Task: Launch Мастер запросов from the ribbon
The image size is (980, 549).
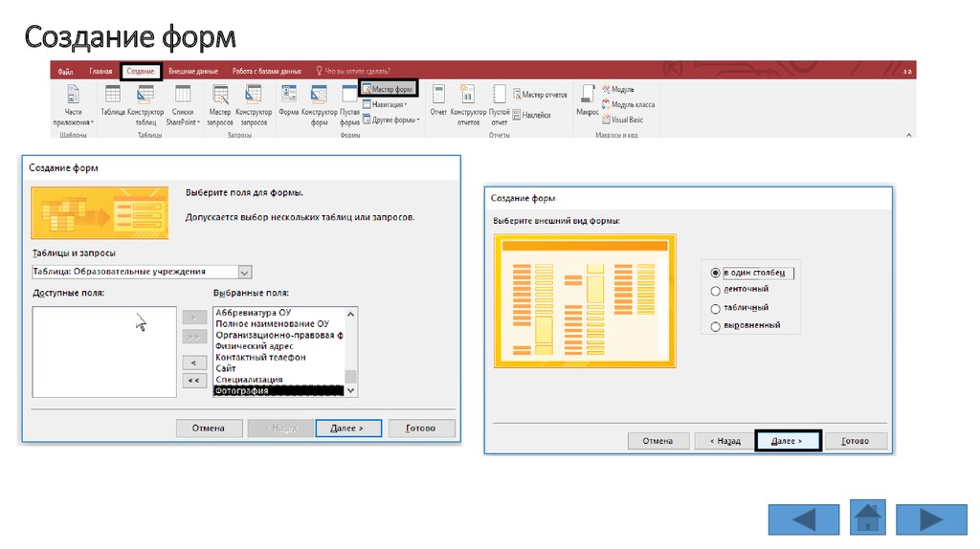Action: pos(220,100)
